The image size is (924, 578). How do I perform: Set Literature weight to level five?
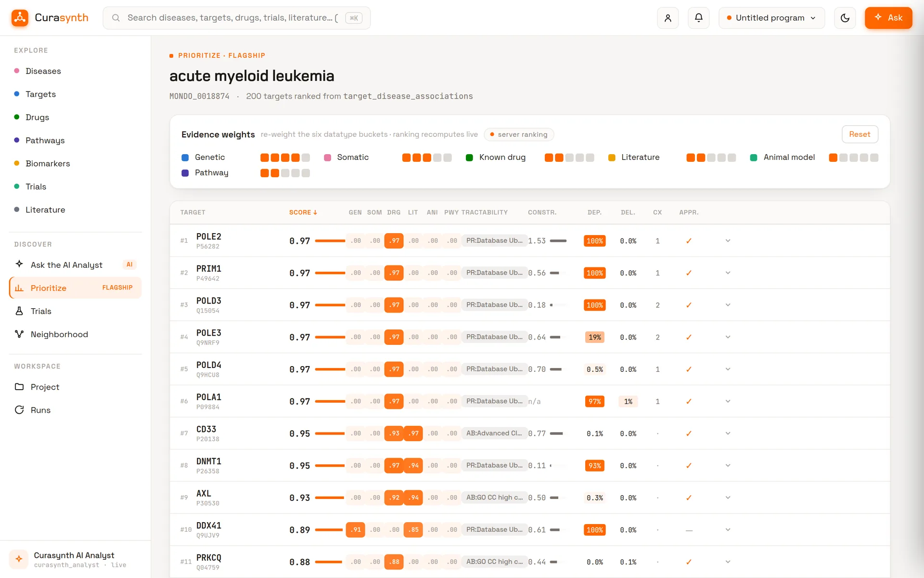[731, 158]
